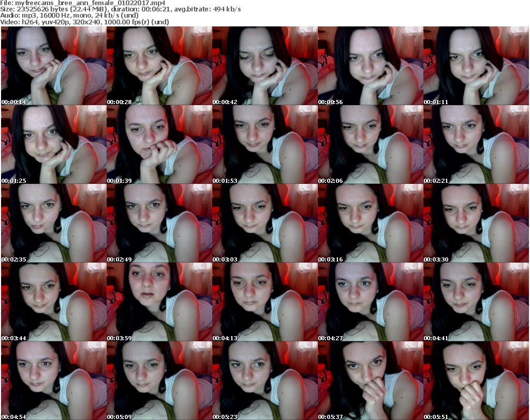Select the thumbnail frame stamped 00:01:11
Image resolution: width=530 pixels, height=420 pixels.
coord(476,66)
